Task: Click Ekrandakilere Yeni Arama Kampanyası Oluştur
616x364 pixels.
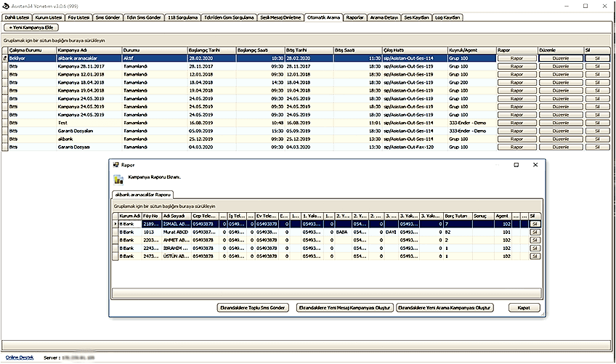Action: (x=444, y=307)
